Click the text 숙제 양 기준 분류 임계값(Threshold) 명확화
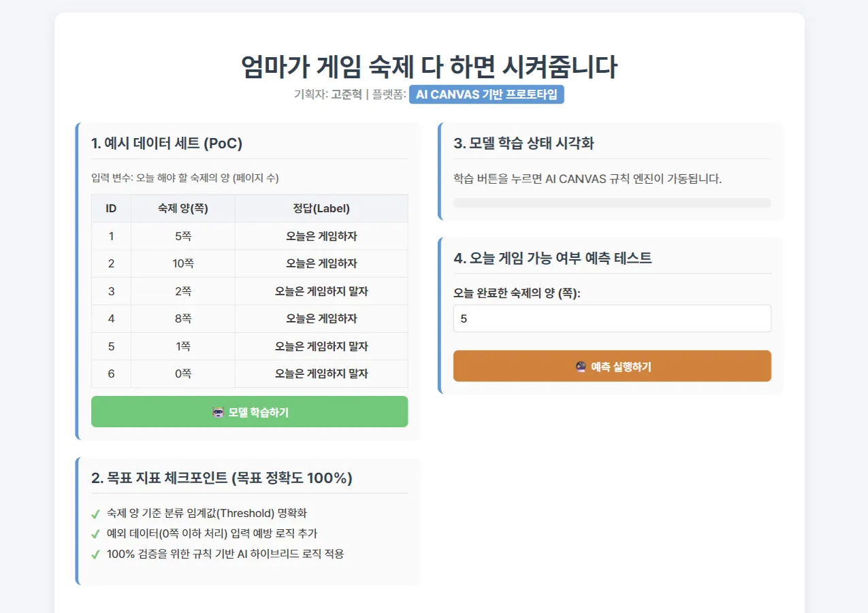 [207, 513]
